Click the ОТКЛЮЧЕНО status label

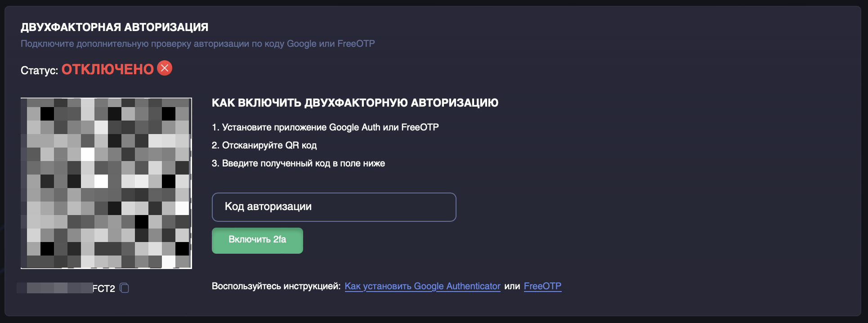(108, 68)
